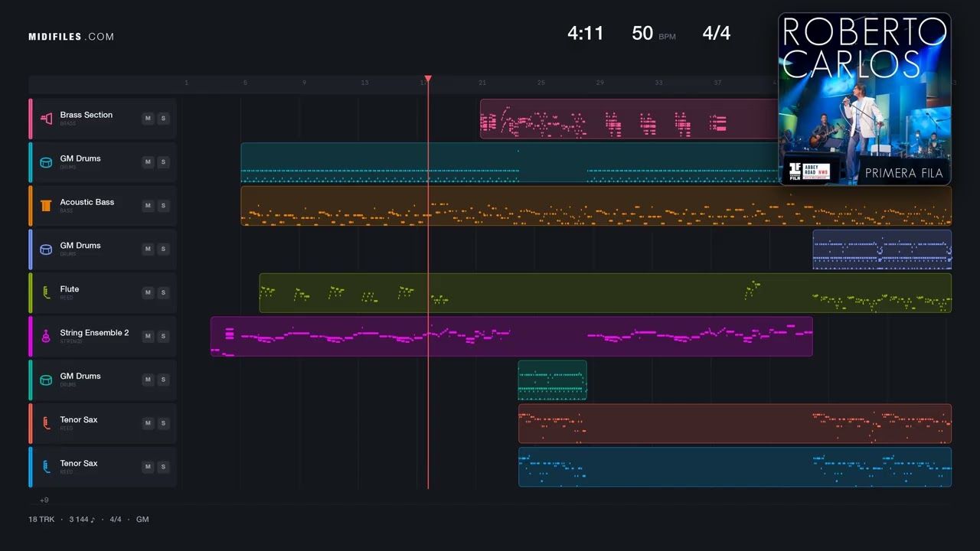The image size is (980, 551).
Task: Select the orange Acoustic Bass clip
Action: pos(596,206)
